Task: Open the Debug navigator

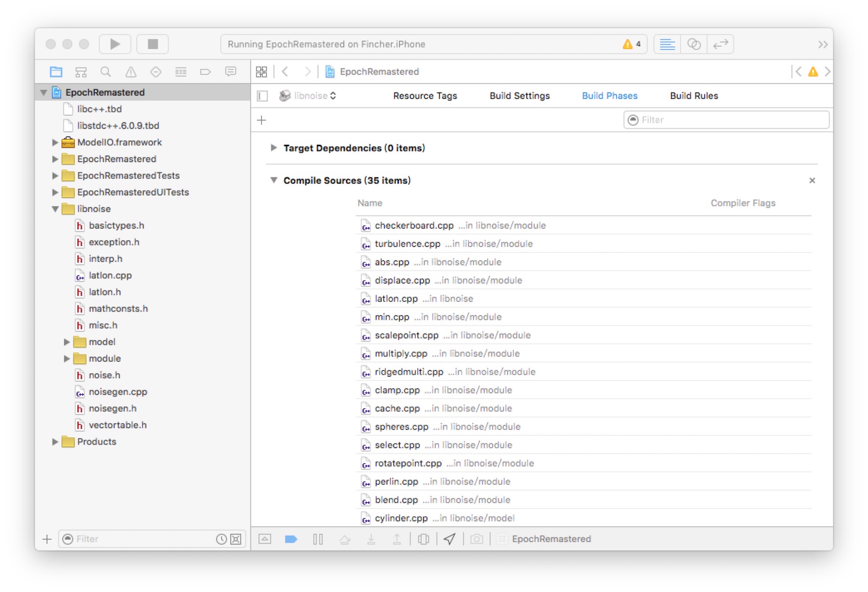Action: (181, 72)
